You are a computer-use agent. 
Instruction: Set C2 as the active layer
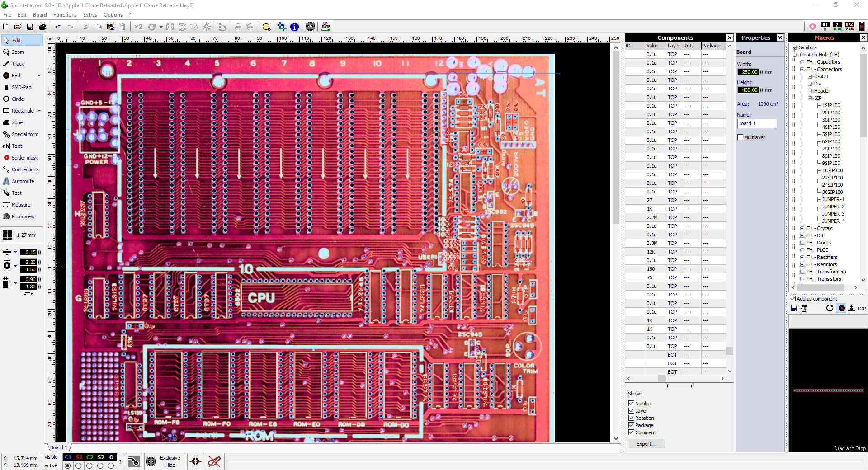[x=90, y=465]
